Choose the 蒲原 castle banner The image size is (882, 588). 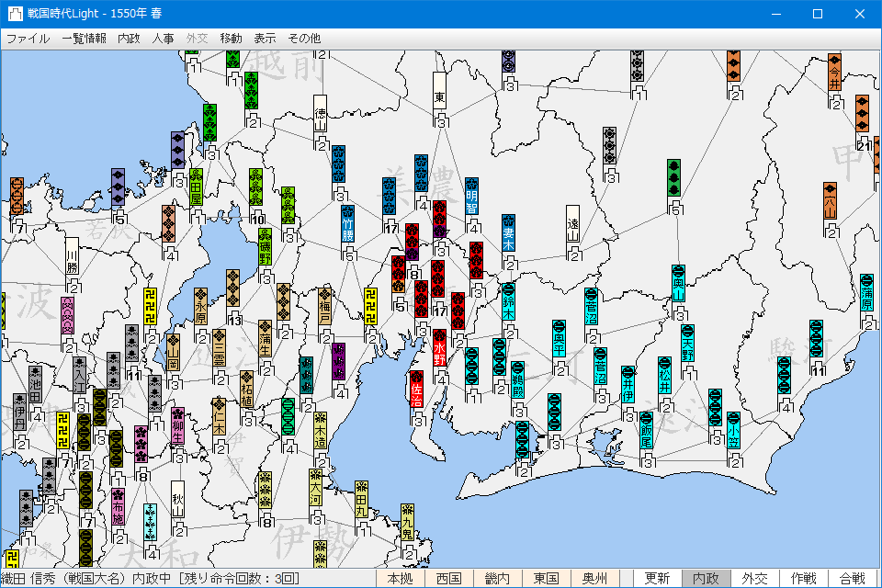[866, 292]
